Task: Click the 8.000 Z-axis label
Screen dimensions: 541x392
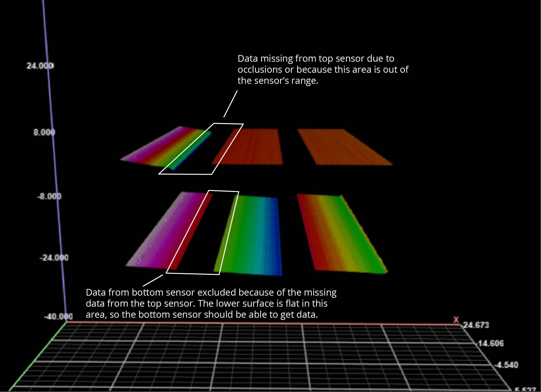Action: click(44, 132)
